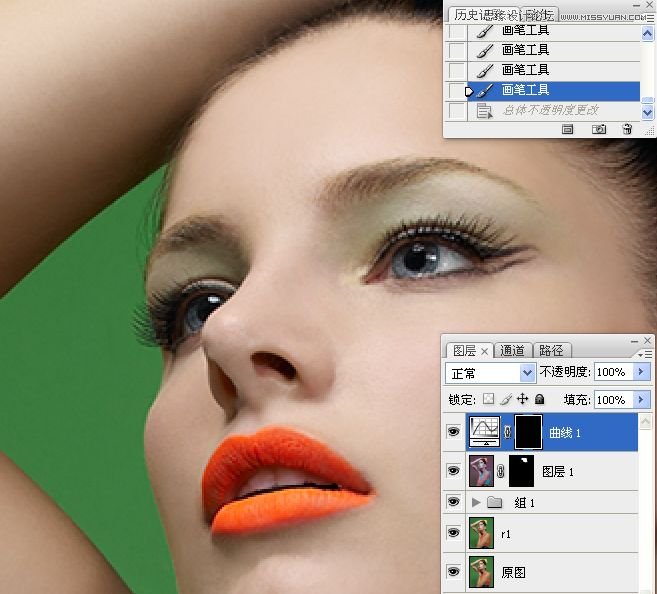Switch to the 通道 tab
657x594 pixels.
pos(512,351)
